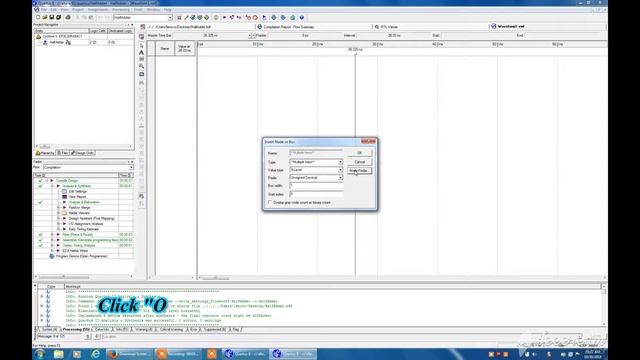Select the Processing tab in messages panel

click(76, 329)
